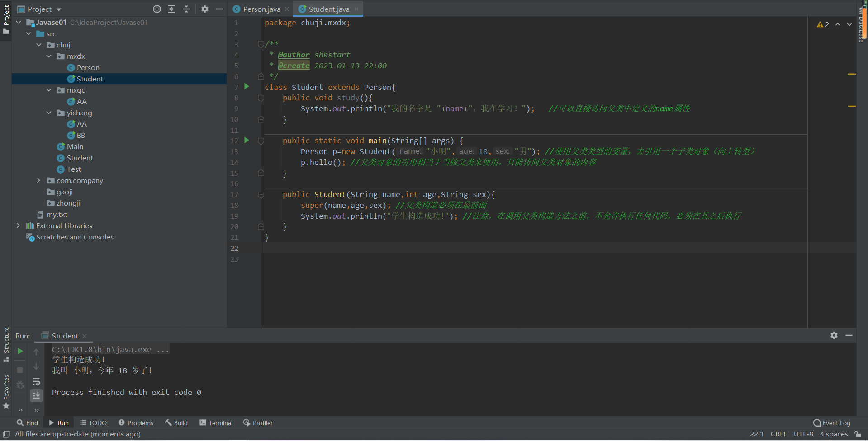Rerun Student in the Run panel

click(20, 351)
